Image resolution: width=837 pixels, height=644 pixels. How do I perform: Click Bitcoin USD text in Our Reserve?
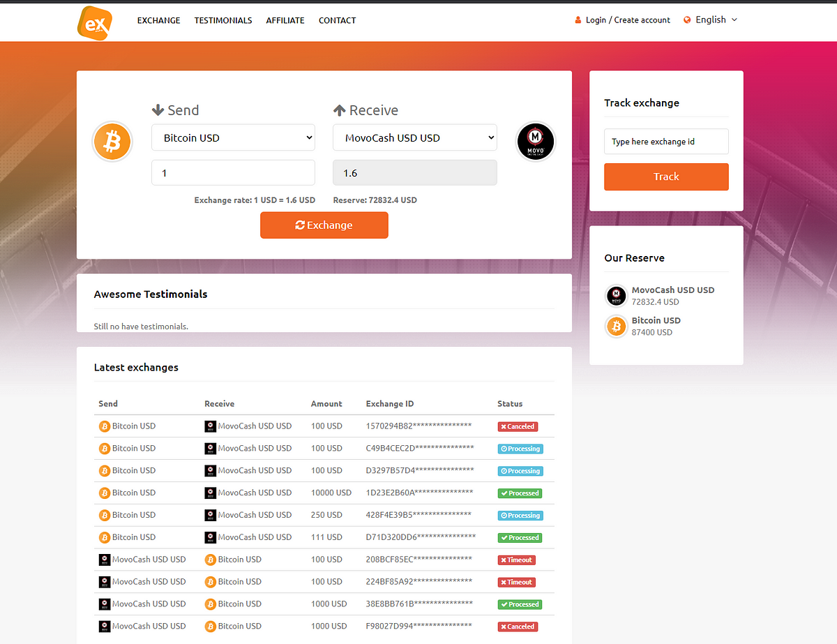(656, 320)
